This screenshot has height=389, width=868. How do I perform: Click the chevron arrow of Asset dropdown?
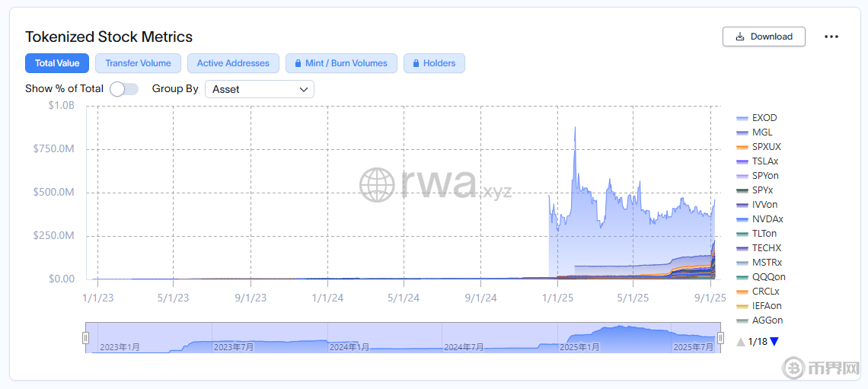303,89
